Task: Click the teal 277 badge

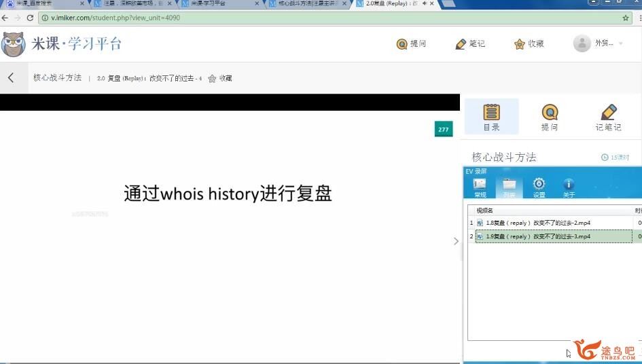Action: point(444,129)
